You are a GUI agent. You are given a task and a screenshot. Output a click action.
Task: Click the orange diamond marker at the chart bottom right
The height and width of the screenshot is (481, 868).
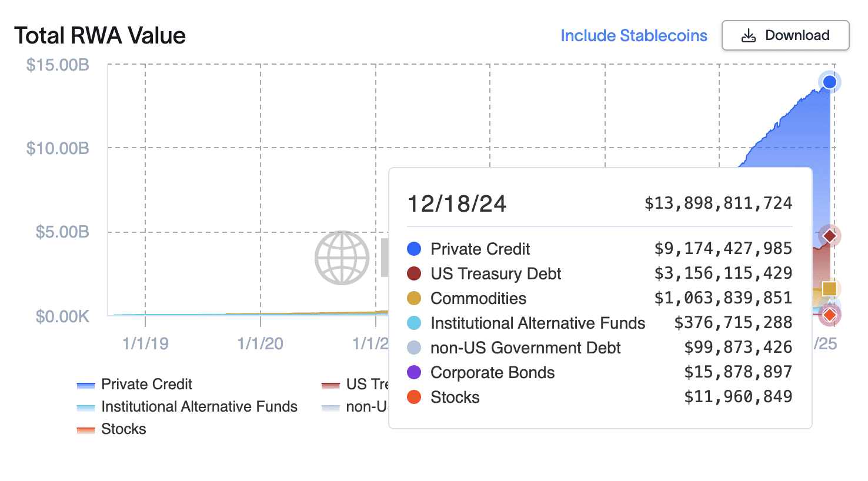tap(830, 315)
